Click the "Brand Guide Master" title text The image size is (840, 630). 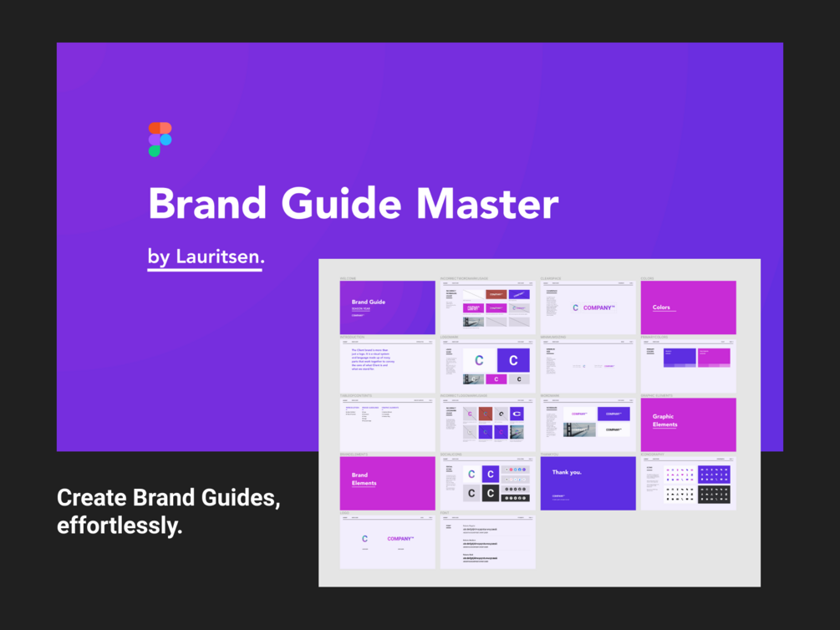354,204
